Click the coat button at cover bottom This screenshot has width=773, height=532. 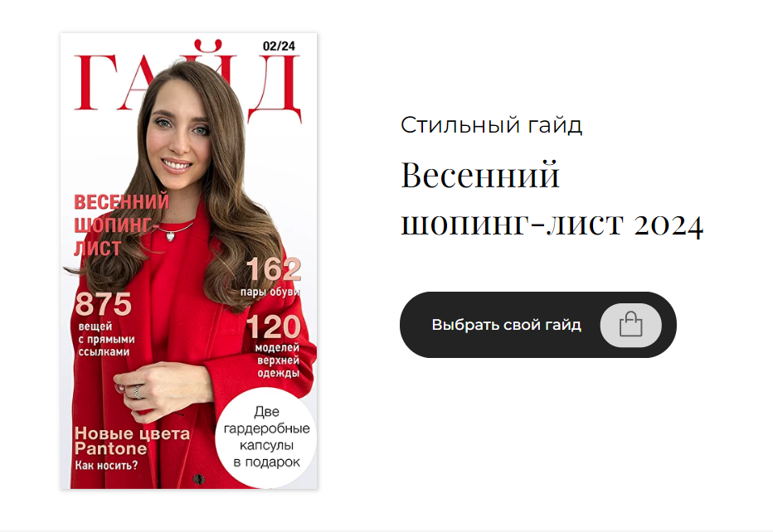coord(199,478)
